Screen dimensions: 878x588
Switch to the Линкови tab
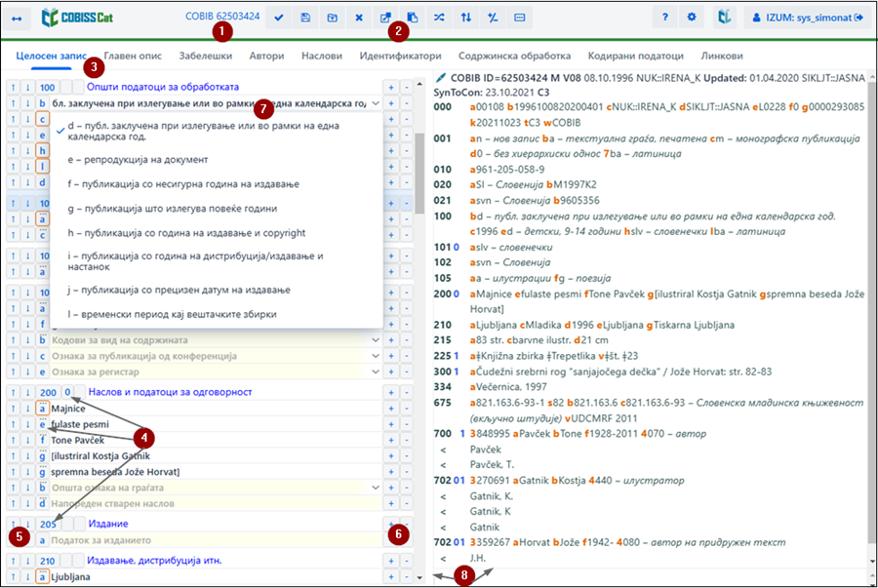(x=722, y=56)
